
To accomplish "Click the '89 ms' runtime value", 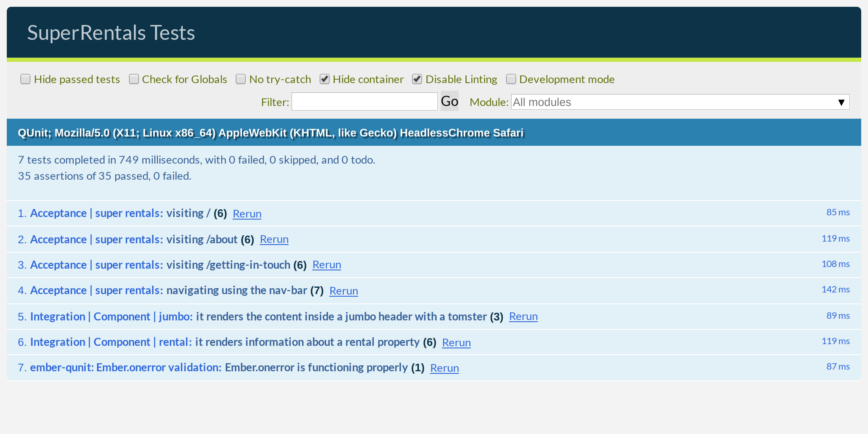I will (x=838, y=316).
